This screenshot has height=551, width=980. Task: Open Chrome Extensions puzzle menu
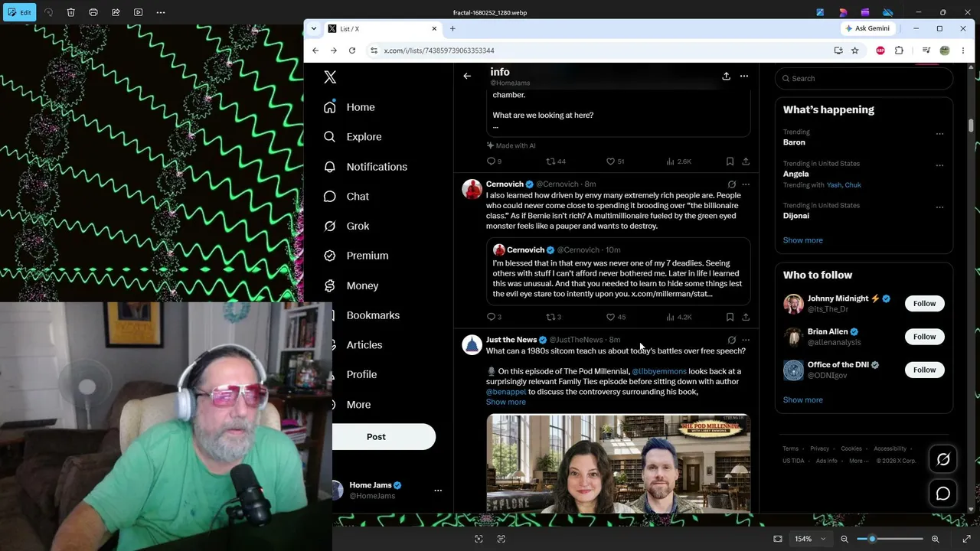tap(899, 51)
